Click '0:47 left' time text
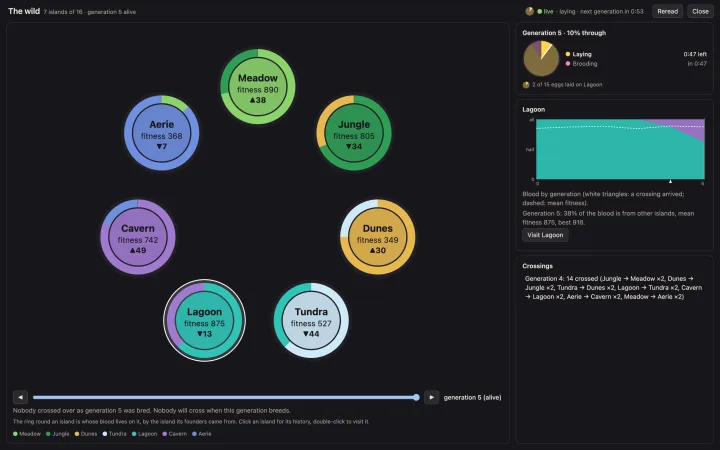This screenshot has height=450, width=720. click(695, 54)
